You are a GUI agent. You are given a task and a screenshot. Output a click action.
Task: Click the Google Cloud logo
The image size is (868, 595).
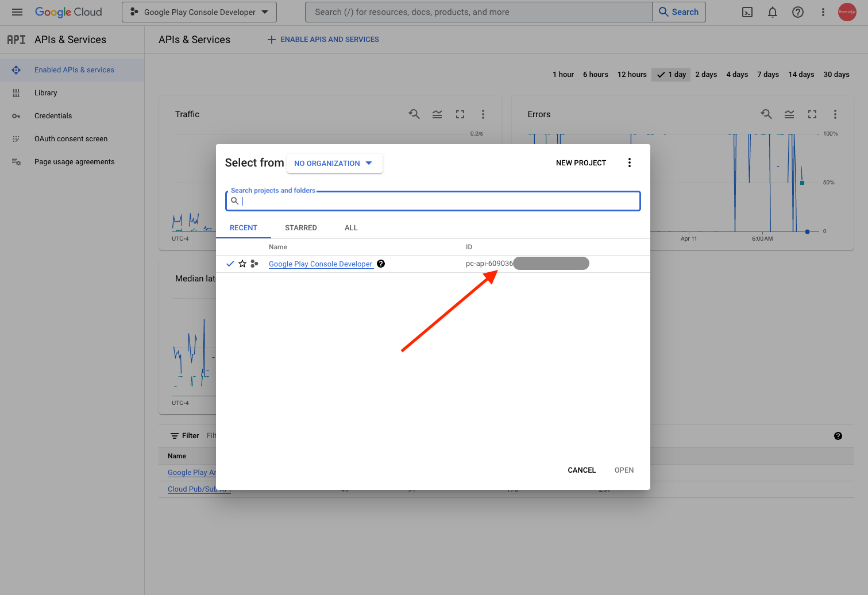(68, 12)
